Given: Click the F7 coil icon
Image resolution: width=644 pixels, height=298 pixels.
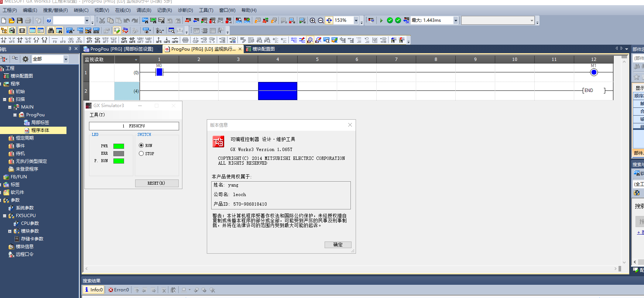Looking at the screenshot, I should click(x=36, y=40).
